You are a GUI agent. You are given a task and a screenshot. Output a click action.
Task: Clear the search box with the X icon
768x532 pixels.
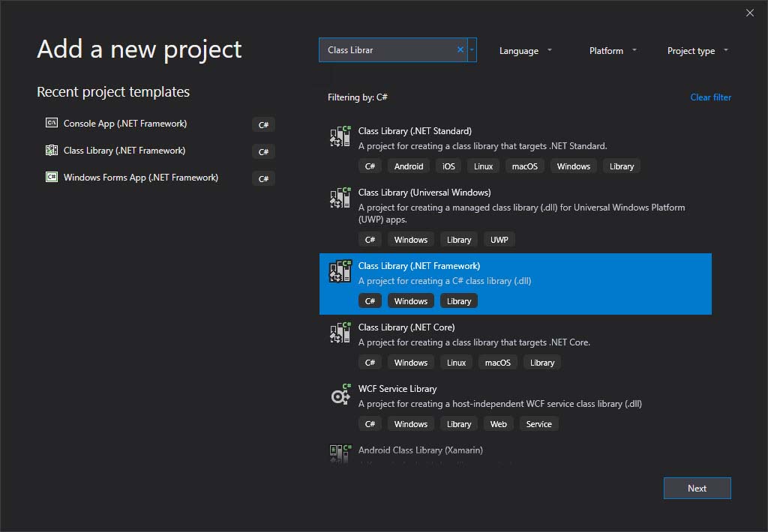tap(460, 50)
